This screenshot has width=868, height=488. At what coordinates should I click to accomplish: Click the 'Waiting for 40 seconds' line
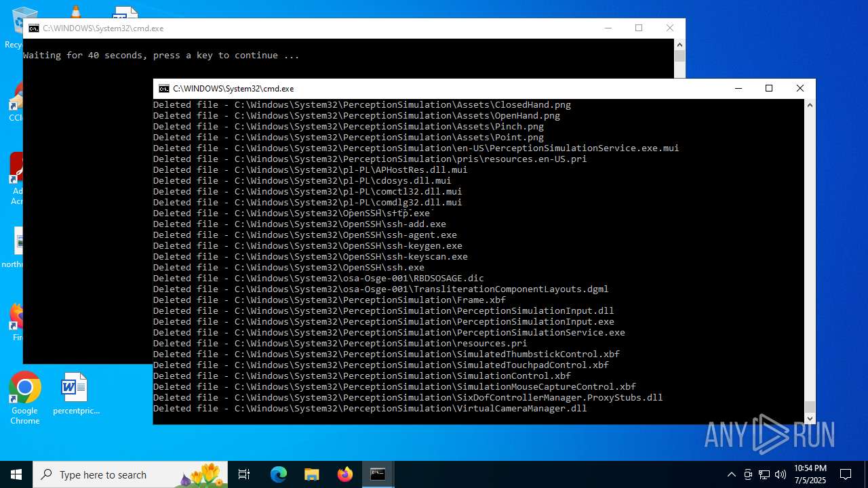pyautogui.click(x=161, y=56)
